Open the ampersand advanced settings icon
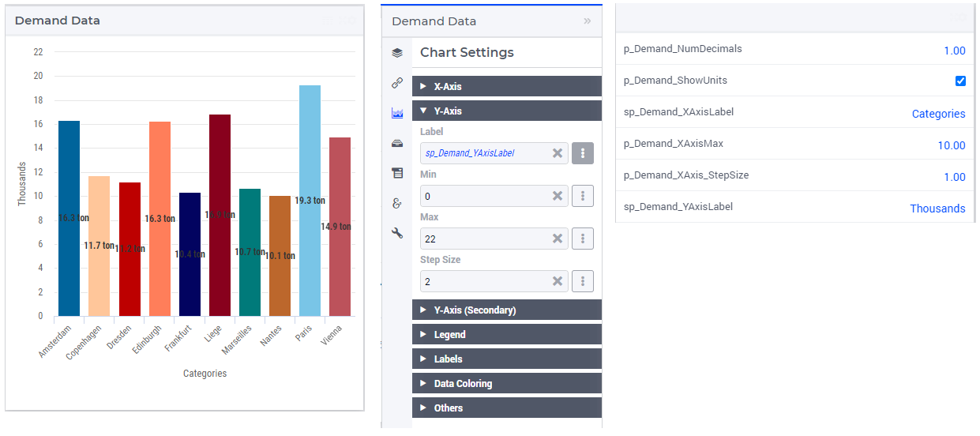 pyautogui.click(x=396, y=203)
